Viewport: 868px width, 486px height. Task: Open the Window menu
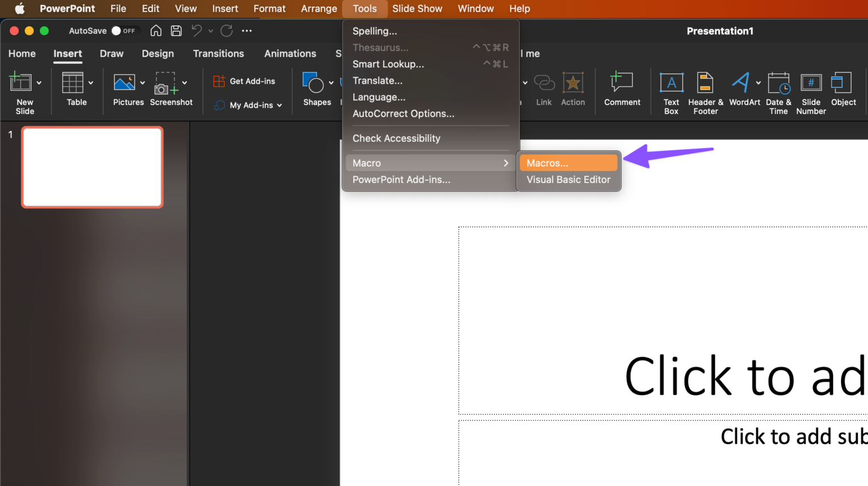pos(475,8)
